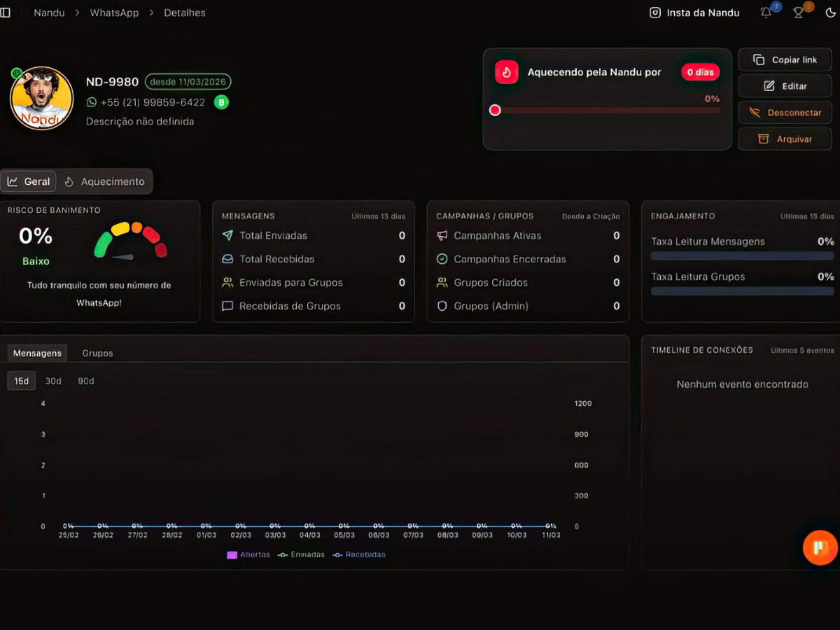Select the ND-9980 account name
This screenshot has height=630, width=840.
[x=113, y=82]
